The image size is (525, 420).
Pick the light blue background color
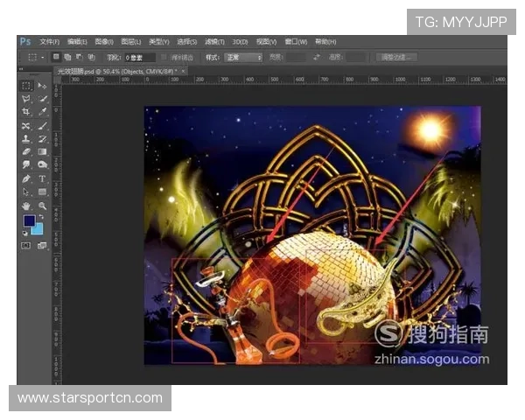pos(38,230)
